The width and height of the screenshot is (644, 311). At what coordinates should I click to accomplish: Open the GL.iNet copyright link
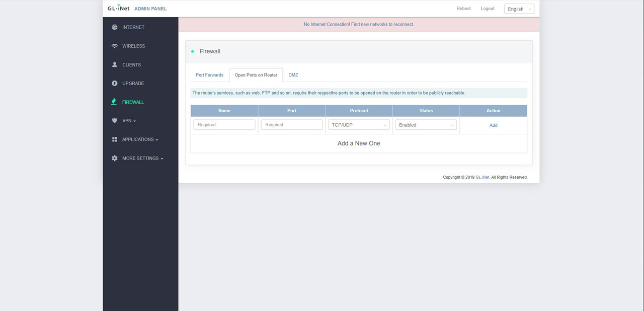[x=482, y=177]
